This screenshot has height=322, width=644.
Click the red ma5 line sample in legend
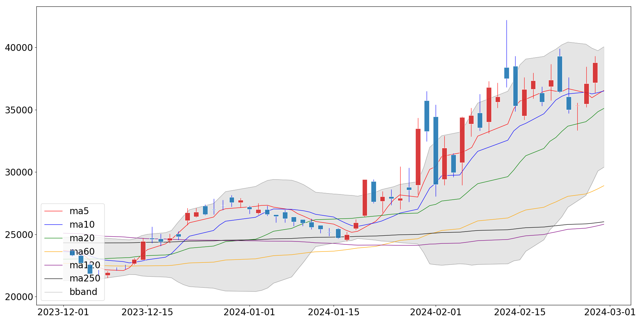pos(53,211)
